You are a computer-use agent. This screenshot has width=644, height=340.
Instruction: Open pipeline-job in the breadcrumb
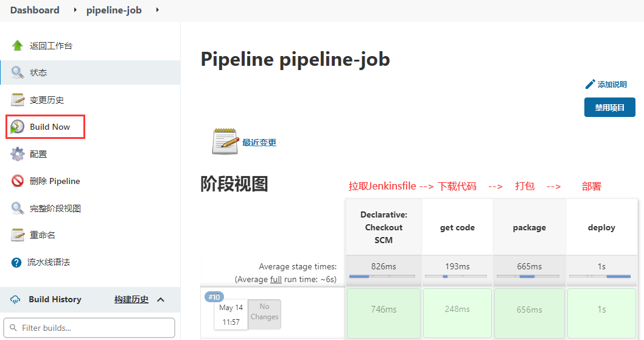coord(114,10)
